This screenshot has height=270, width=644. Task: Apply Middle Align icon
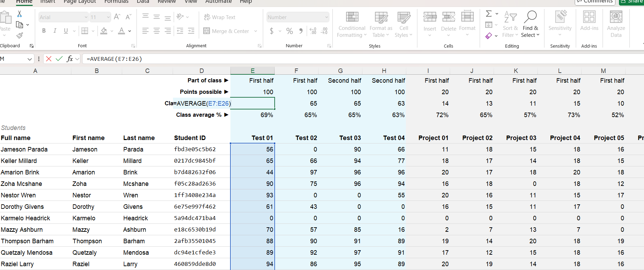(x=157, y=17)
